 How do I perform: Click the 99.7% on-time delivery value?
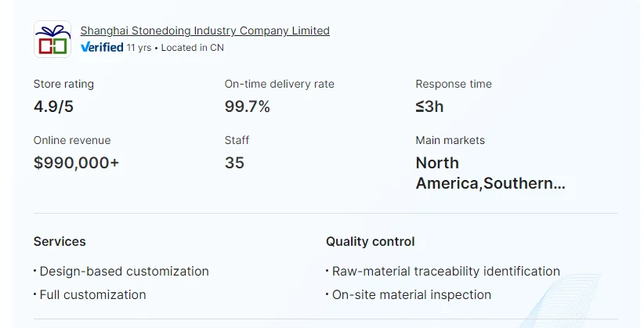pos(247,106)
